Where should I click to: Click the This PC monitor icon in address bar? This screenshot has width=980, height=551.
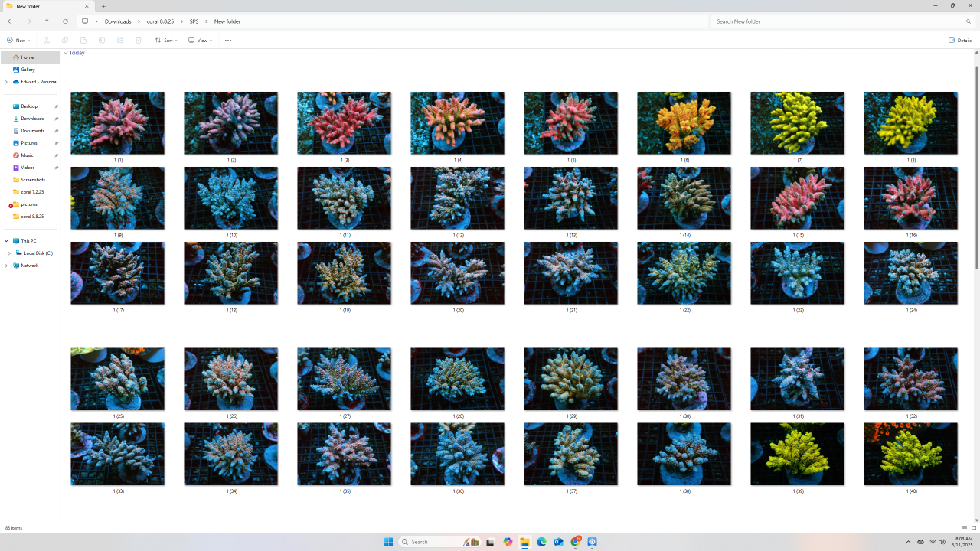(x=85, y=21)
